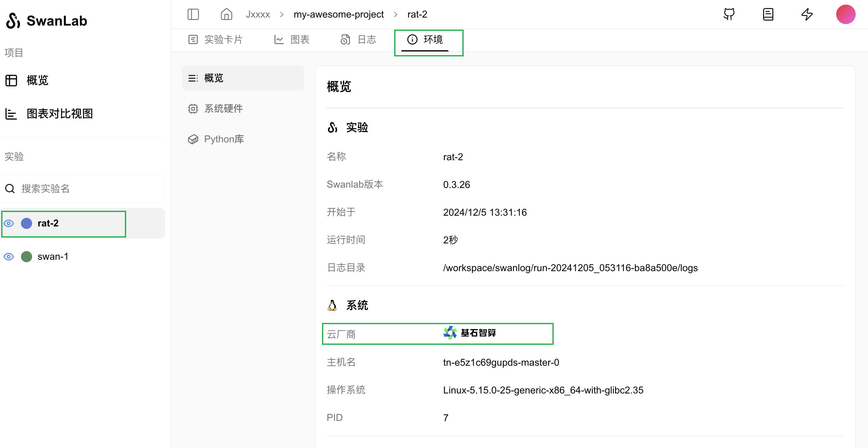Screen dimensions: 868x448
Task: Click the 实验卡片 tab icon
Action: 193,40
